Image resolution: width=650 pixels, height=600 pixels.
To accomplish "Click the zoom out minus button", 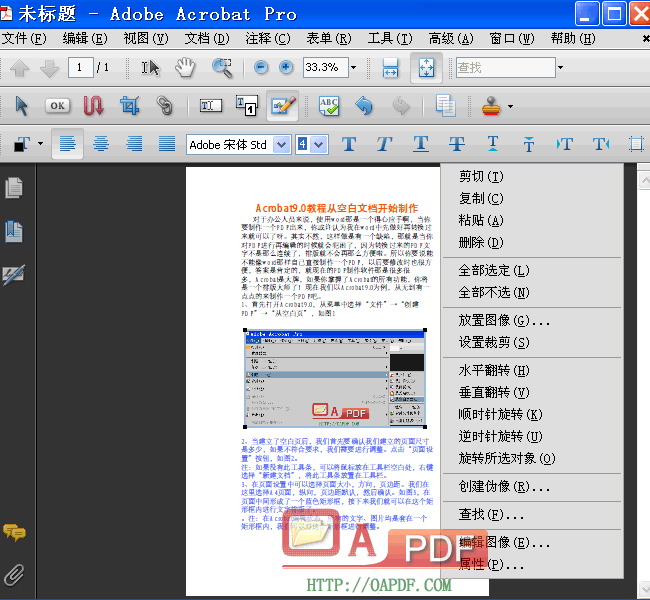I will point(261,67).
